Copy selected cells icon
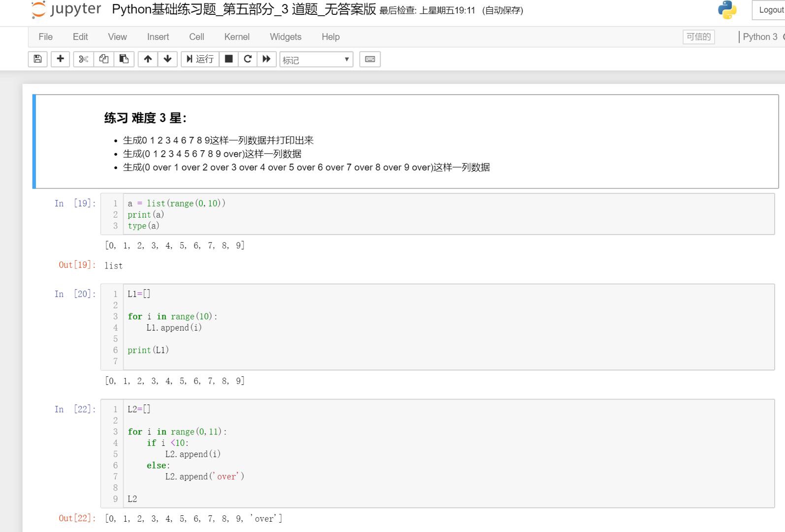 point(104,59)
